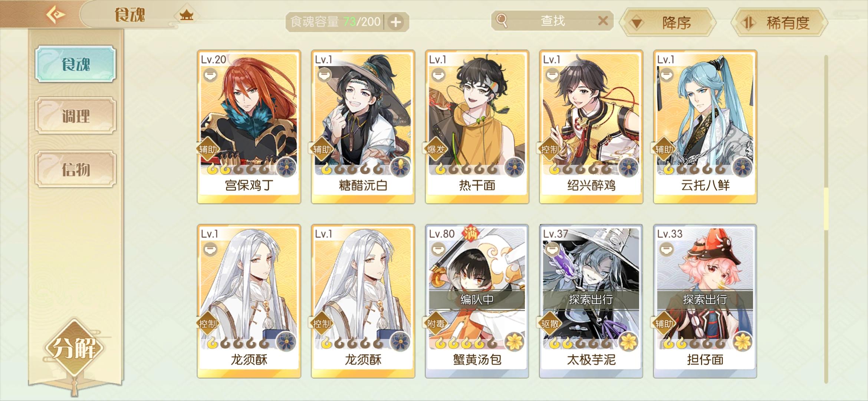Tap the plus icon to expand capacity
Screen dimensions: 868x401
tap(396, 22)
